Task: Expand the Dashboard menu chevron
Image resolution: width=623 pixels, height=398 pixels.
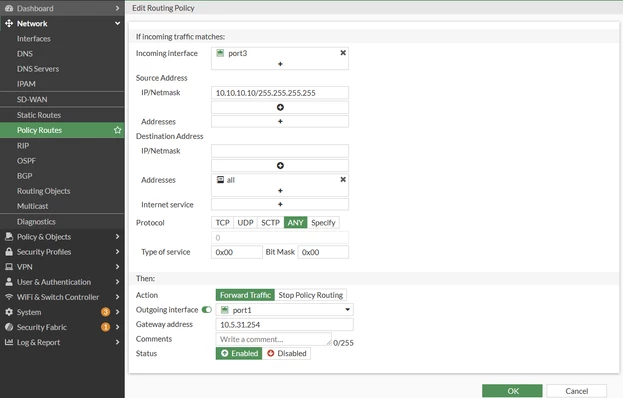Action: 117,8
